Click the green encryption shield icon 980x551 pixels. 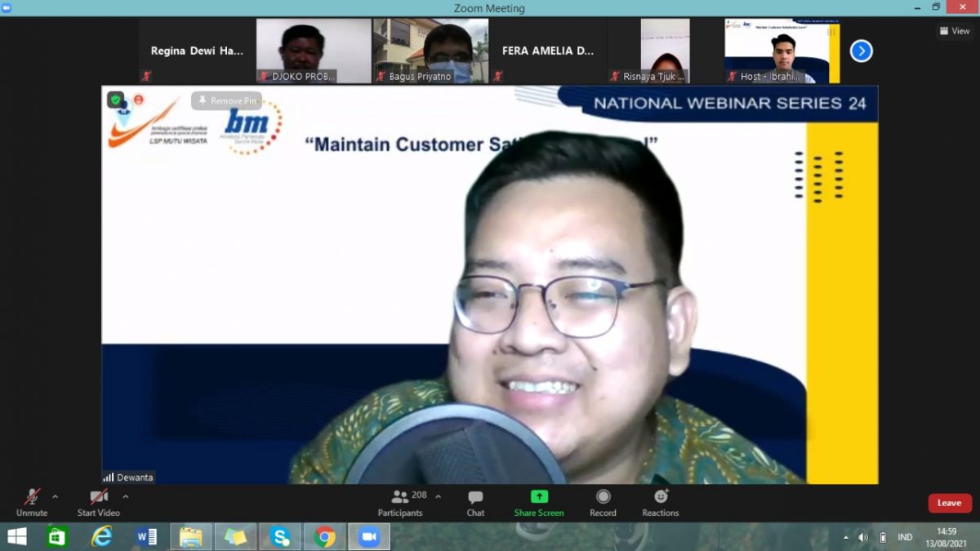tap(115, 100)
